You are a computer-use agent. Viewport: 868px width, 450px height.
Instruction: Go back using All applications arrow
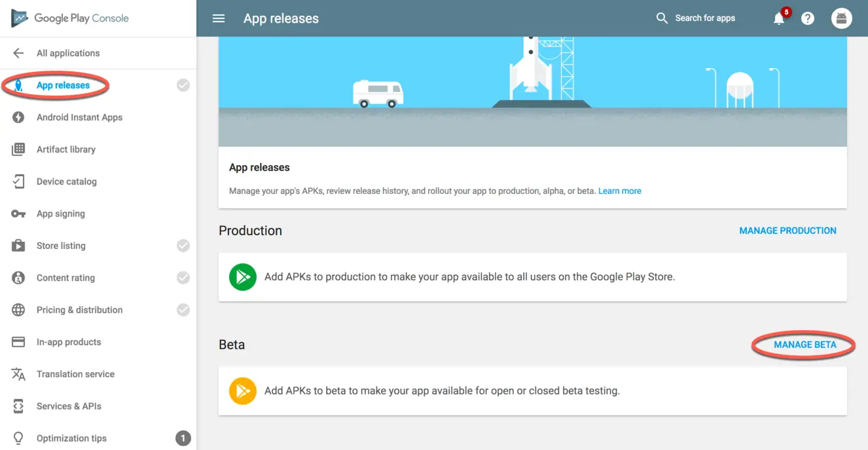click(18, 53)
